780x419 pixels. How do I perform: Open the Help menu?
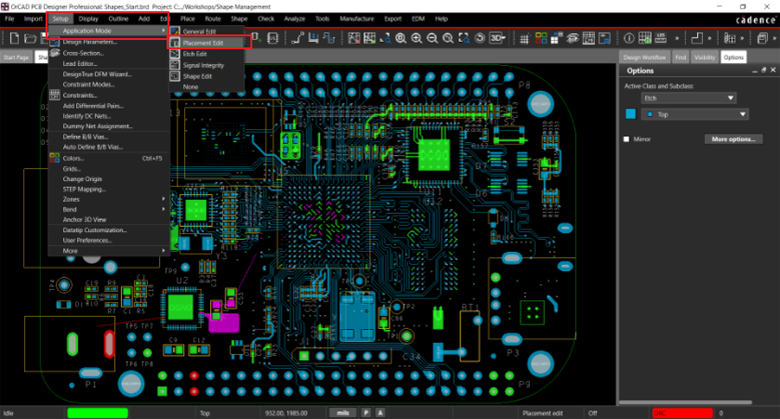tap(441, 19)
